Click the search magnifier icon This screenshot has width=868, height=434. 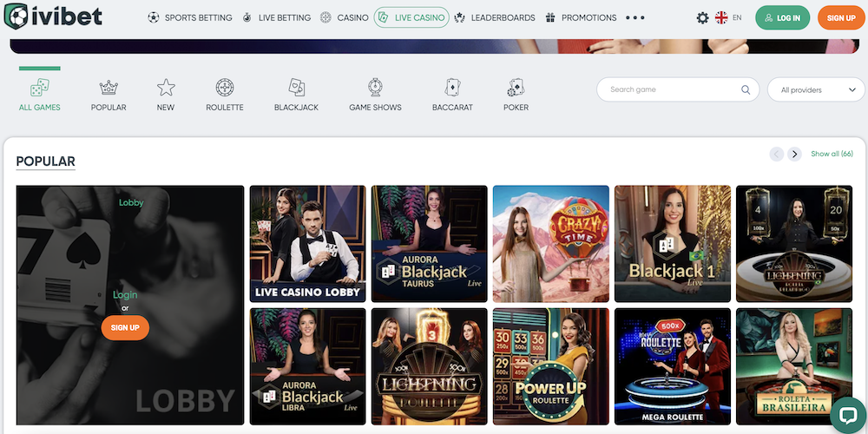click(x=746, y=89)
